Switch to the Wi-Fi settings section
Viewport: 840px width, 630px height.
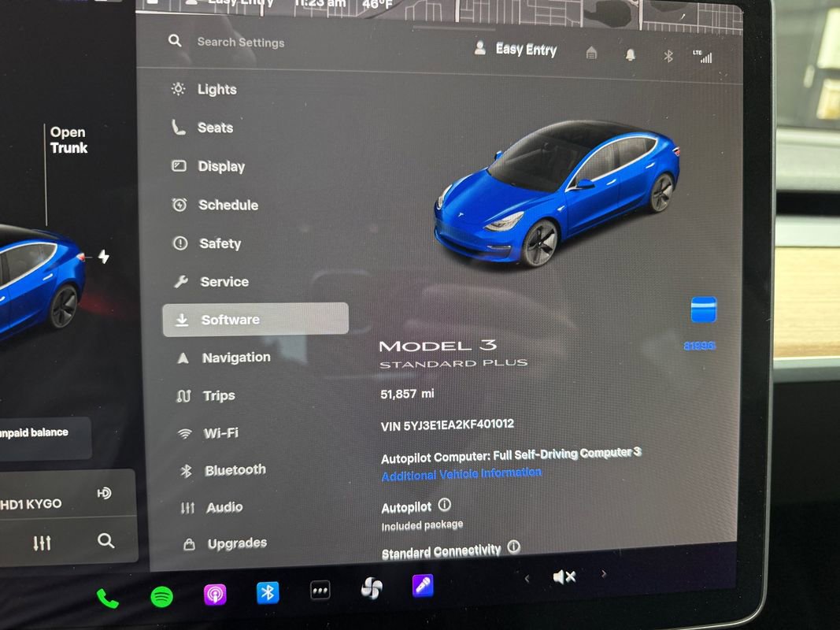tap(220, 432)
